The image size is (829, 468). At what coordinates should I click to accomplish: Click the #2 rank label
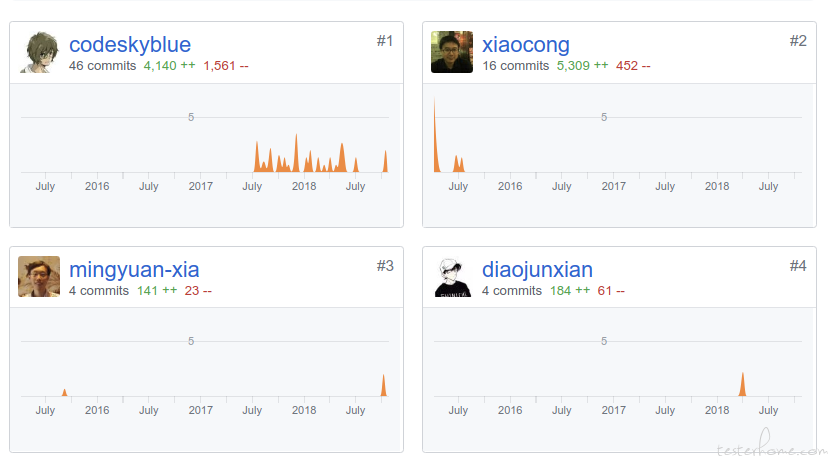click(798, 41)
